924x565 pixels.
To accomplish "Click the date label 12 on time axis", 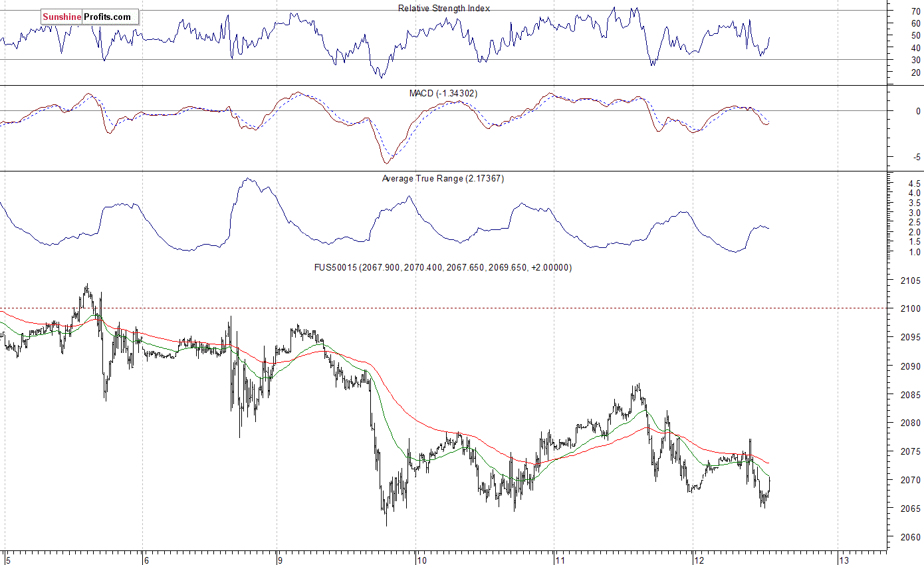I will (x=699, y=560).
